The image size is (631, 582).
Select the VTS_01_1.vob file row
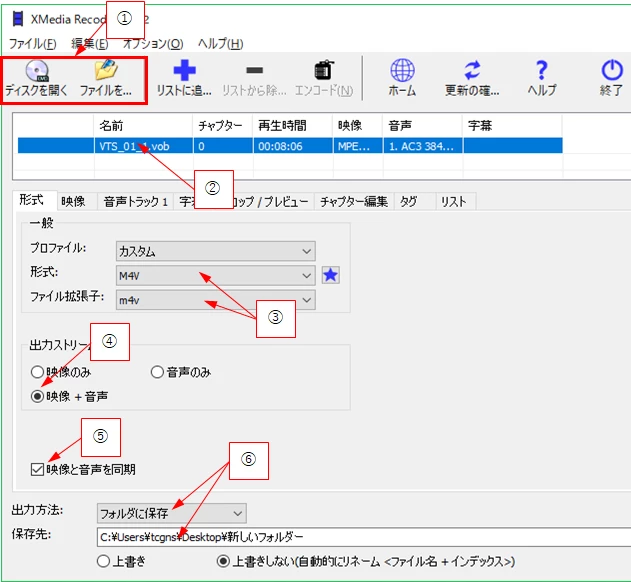(290, 146)
